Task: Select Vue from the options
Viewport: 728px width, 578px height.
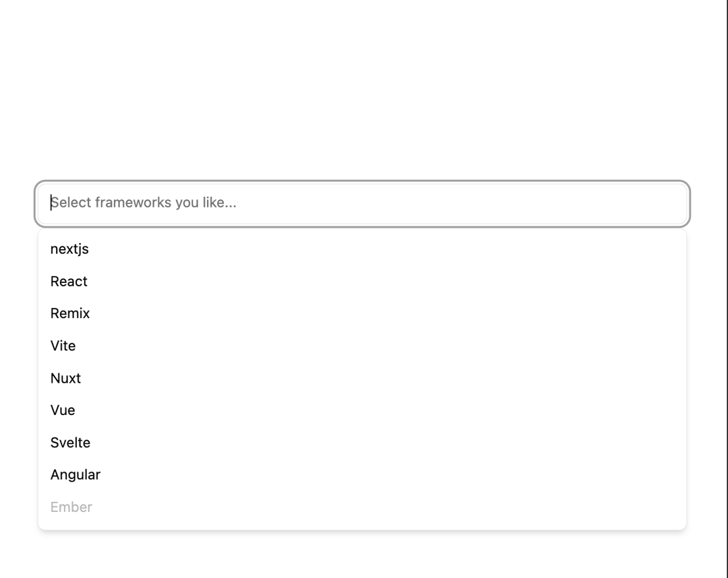Action: click(362, 410)
